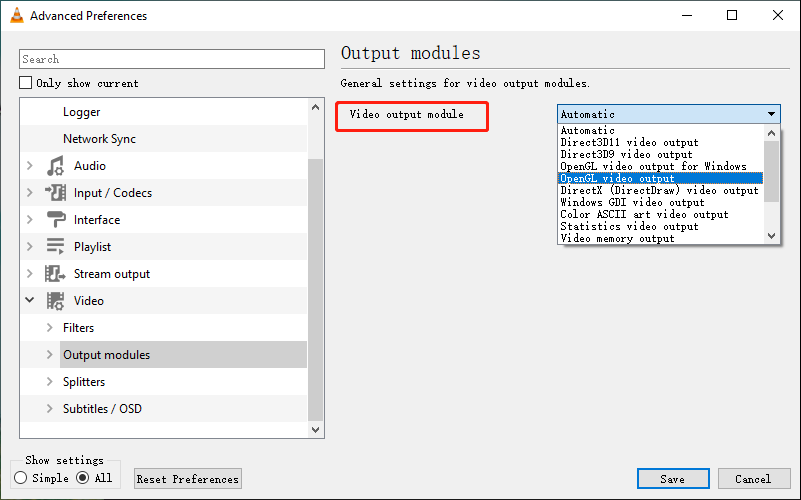Click into the Search field
801x500 pixels.
coord(172,59)
